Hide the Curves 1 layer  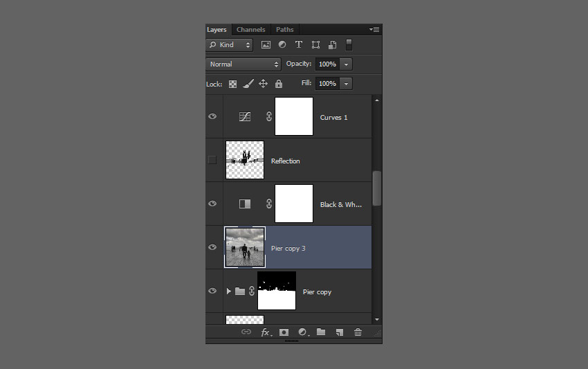pyautogui.click(x=212, y=116)
